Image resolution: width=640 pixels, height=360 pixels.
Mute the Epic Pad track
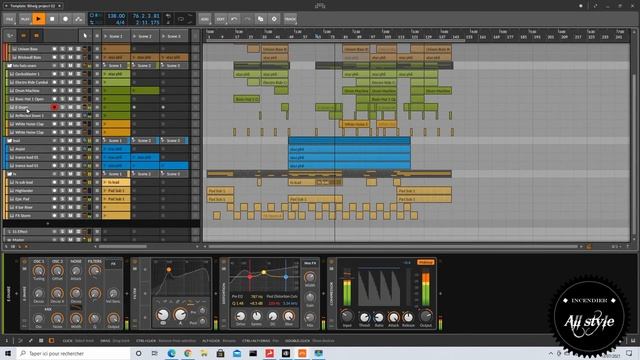(x=70, y=199)
